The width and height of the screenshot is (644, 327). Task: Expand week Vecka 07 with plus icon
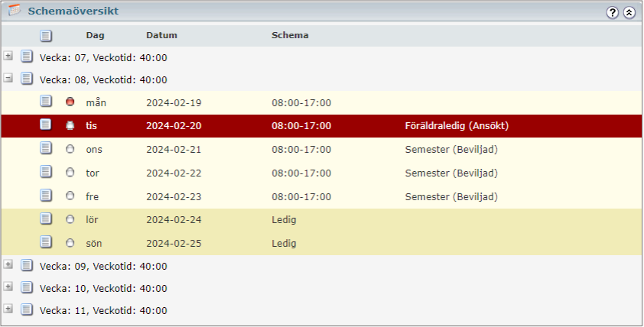point(8,55)
